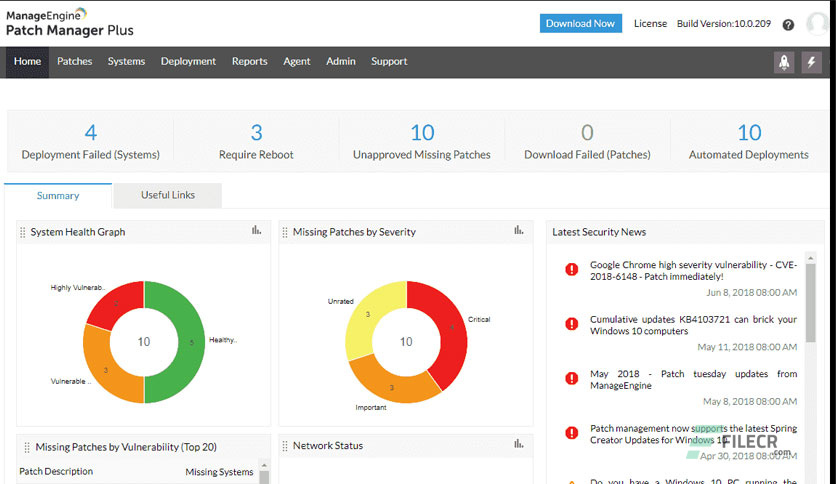The height and width of the screenshot is (484, 836).
Task: Go to the Home tab
Action: 27,62
